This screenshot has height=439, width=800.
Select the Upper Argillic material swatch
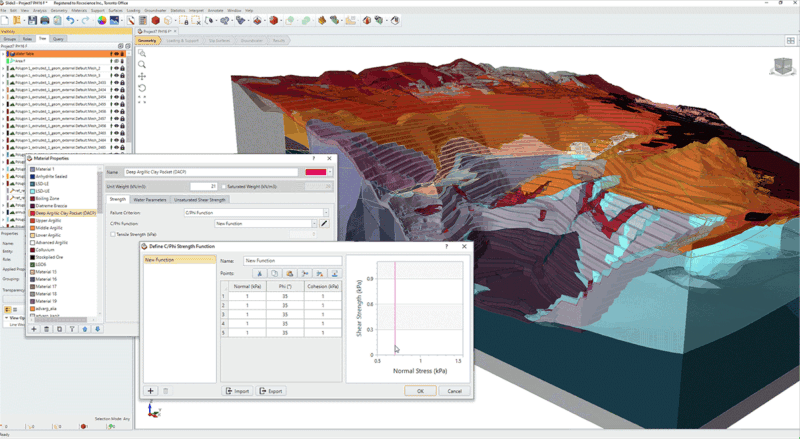pyautogui.click(x=33, y=221)
